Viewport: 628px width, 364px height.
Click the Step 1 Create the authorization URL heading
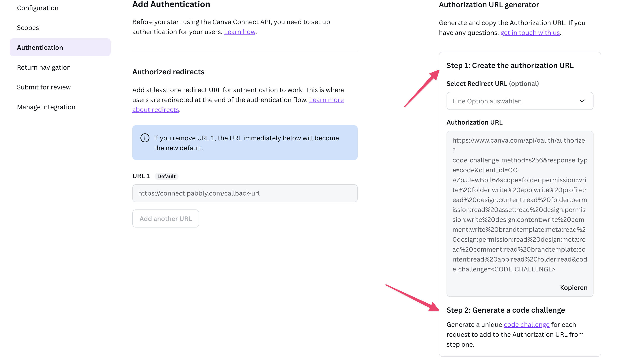tap(510, 66)
